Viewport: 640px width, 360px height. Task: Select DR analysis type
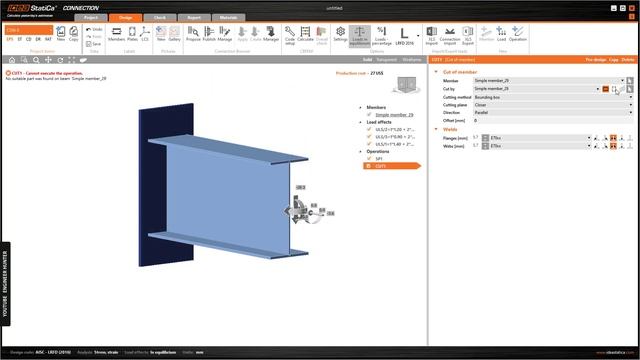(38, 39)
